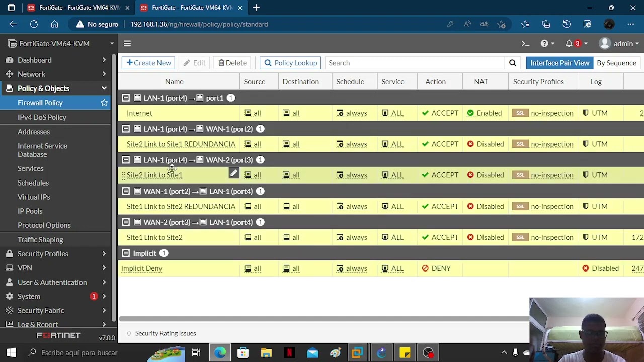Click the Edit policy button
This screenshot has width=644, height=362.
pyautogui.click(x=194, y=63)
